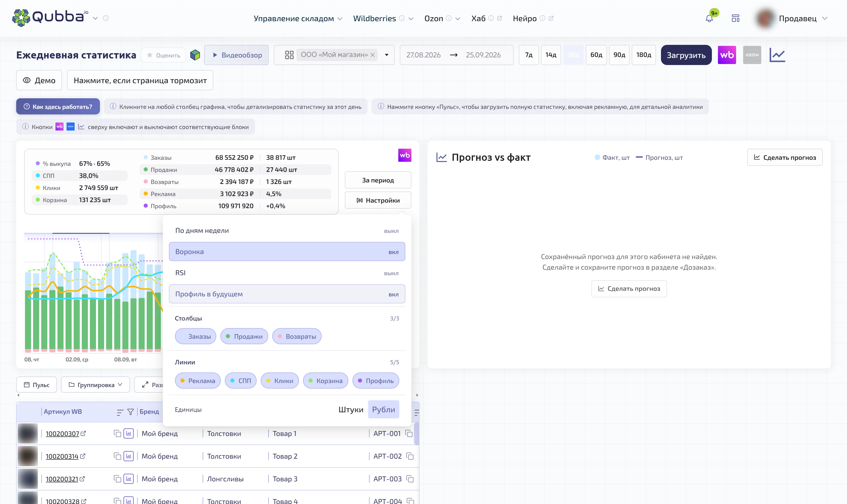The image size is (847, 504).
Task: Expand the Управление складом menu
Action: (298, 18)
